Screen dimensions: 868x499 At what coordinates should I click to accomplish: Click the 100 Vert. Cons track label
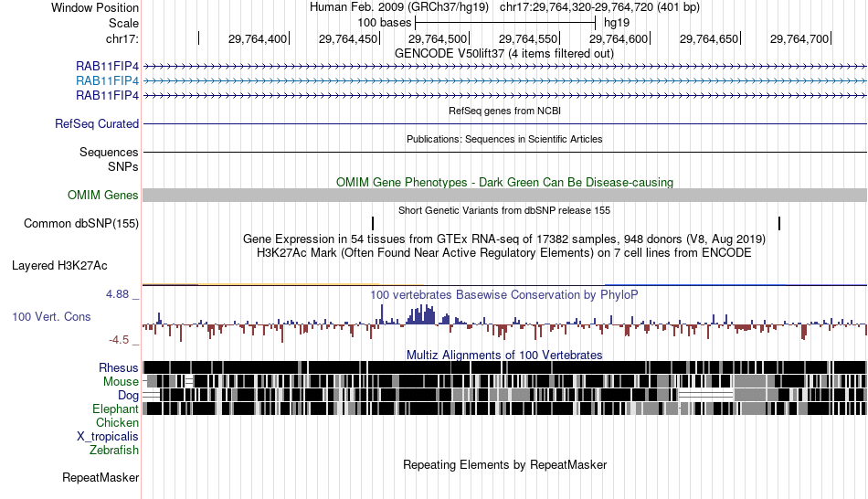(51, 316)
